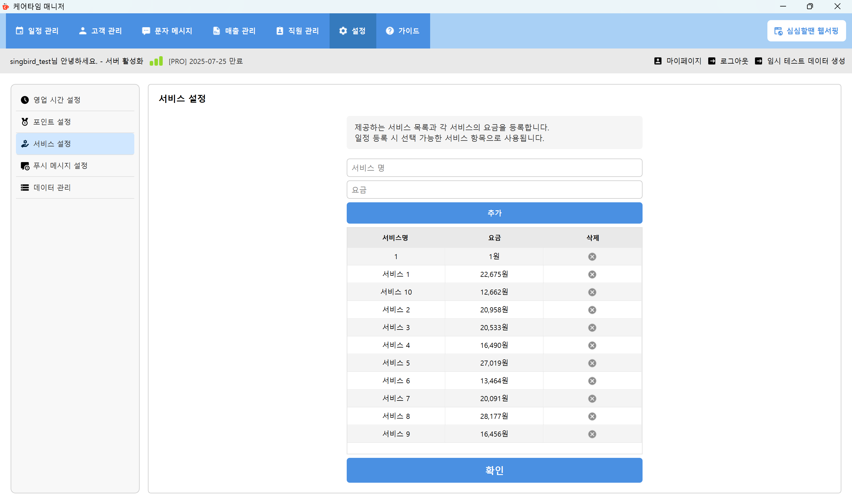
Task: Open 심심할땐 웹서핑
Action: (x=806, y=30)
